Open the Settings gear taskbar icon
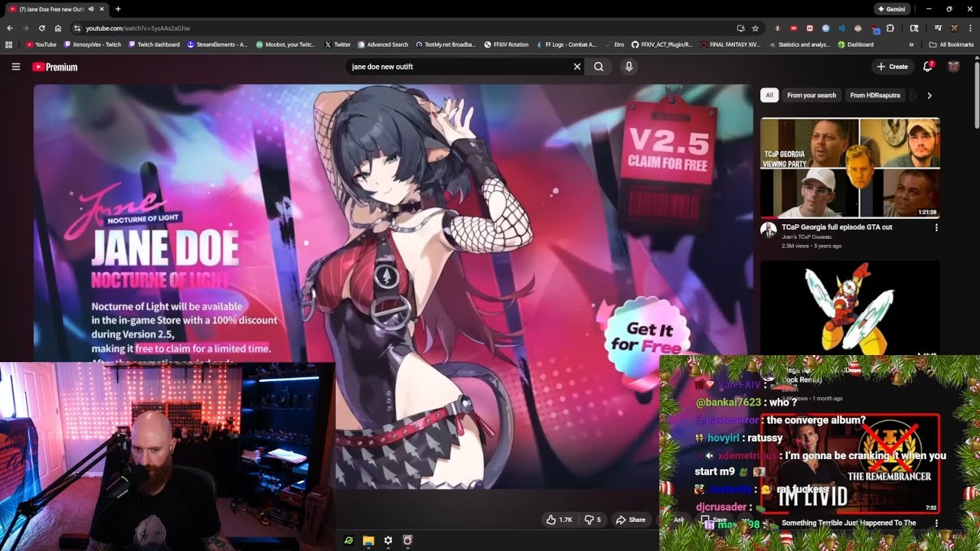 click(388, 540)
